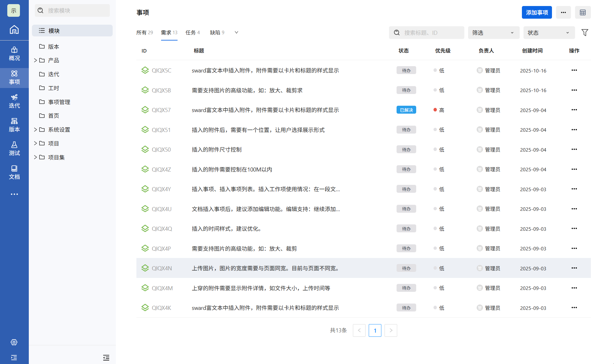
Task: Open 迭代 iteration sidebar icon
Action: point(14,101)
